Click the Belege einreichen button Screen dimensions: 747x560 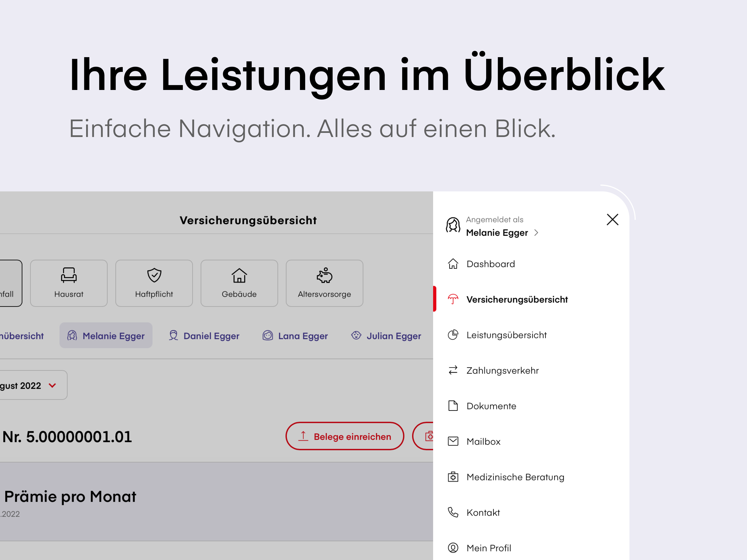(345, 436)
